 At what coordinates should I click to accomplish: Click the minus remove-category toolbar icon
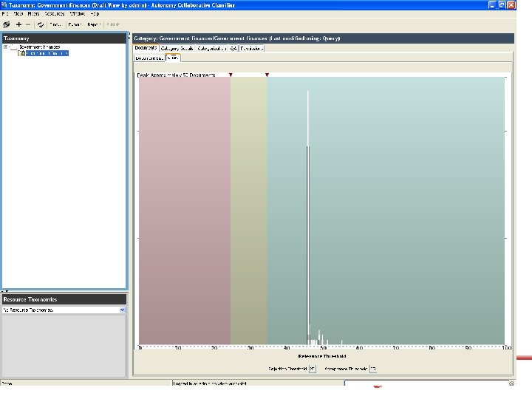pyautogui.click(x=28, y=24)
